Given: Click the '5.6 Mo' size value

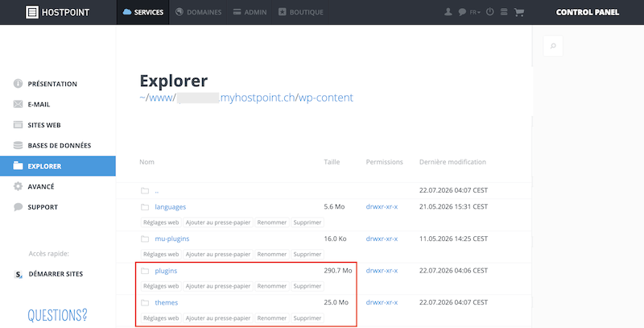Looking at the screenshot, I should [334, 207].
